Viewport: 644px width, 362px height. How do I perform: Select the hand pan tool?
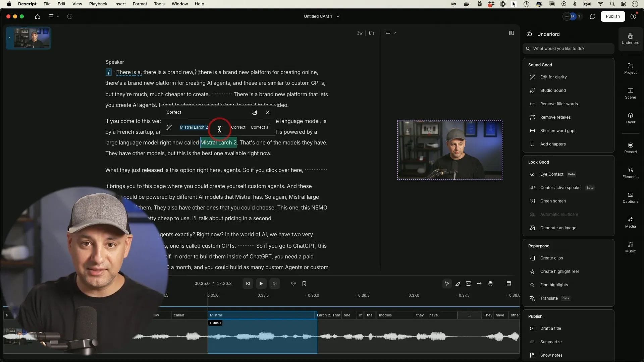point(490,284)
